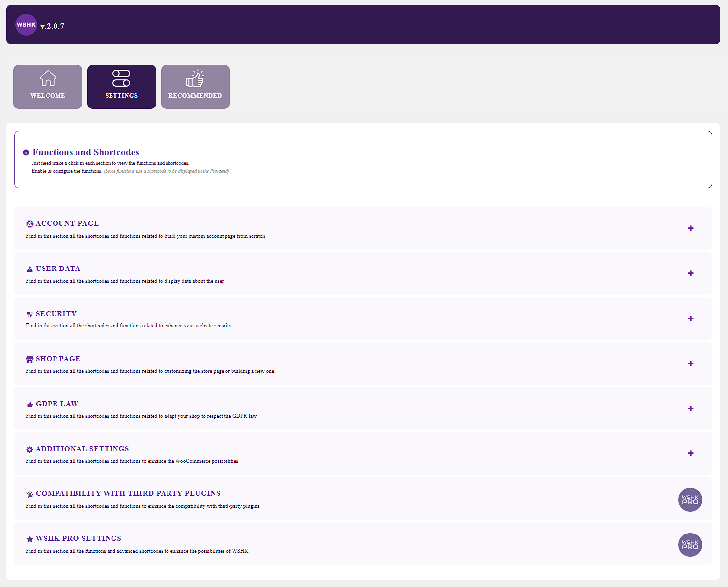Click the ACCOUNT PAGE heading

67,224
